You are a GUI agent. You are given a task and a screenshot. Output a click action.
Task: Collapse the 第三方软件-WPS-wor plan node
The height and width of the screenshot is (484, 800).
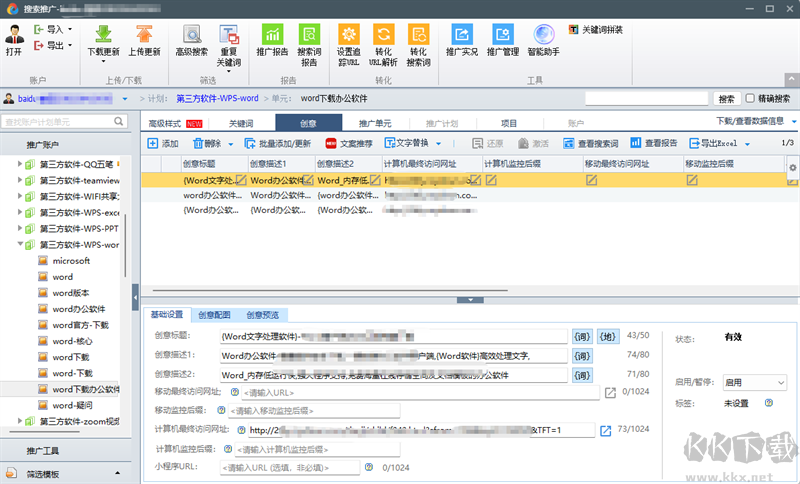(20, 244)
